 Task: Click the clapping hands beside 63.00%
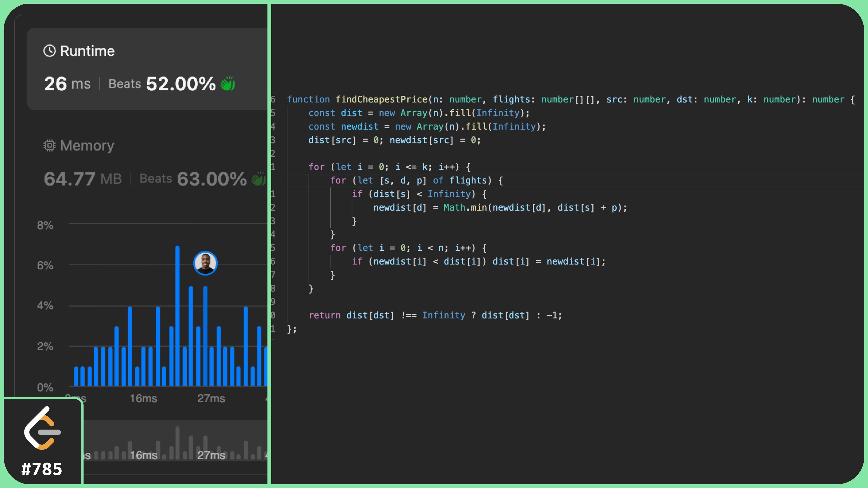(x=259, y=178)
